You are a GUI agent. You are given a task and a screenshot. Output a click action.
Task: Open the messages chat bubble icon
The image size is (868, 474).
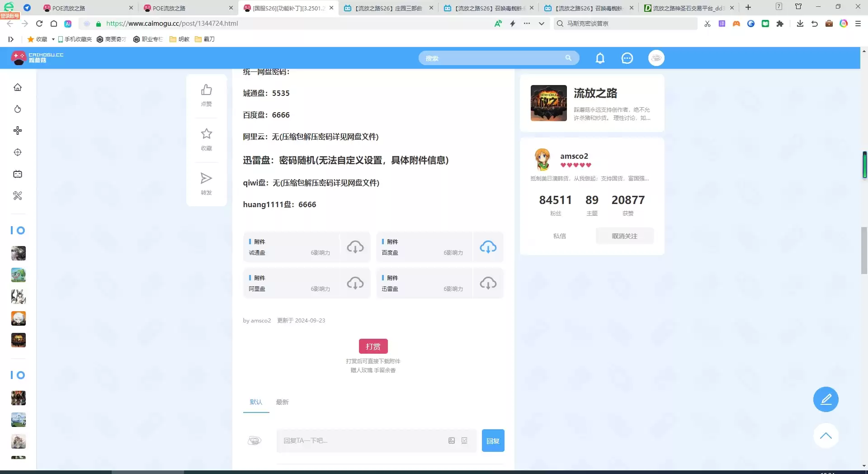click(x=627, y=58)
